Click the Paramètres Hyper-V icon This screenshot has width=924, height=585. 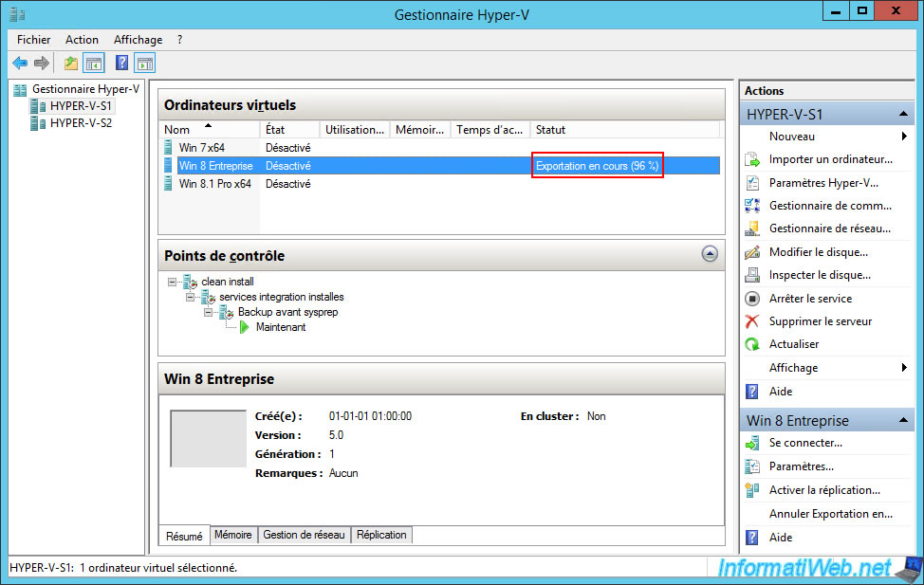click(752, 183)
